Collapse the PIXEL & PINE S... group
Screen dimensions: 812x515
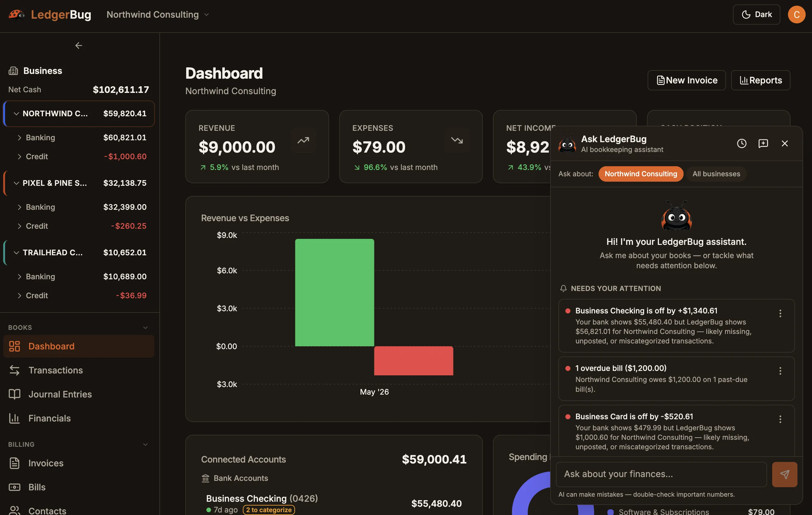[16, 183]
